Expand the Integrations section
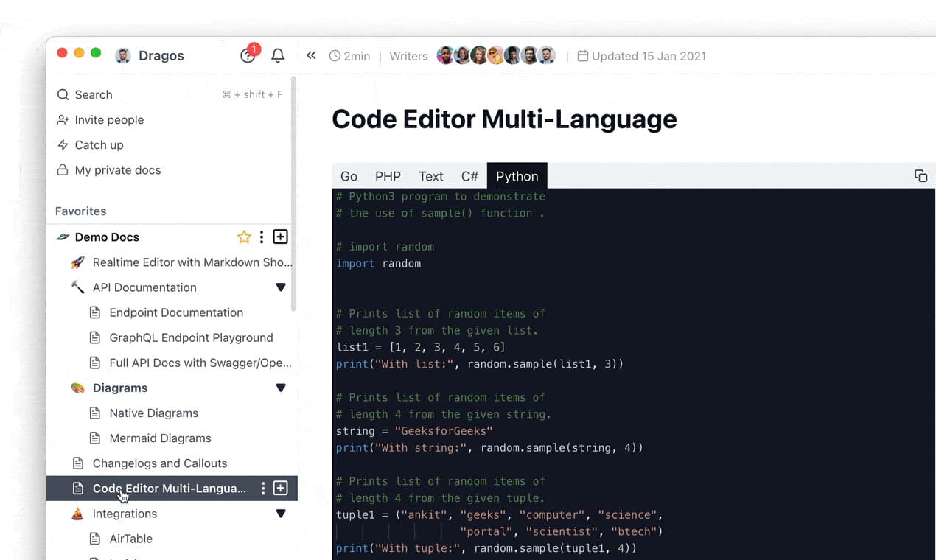This screenshot has height=560, width=936. coord(281,514)
